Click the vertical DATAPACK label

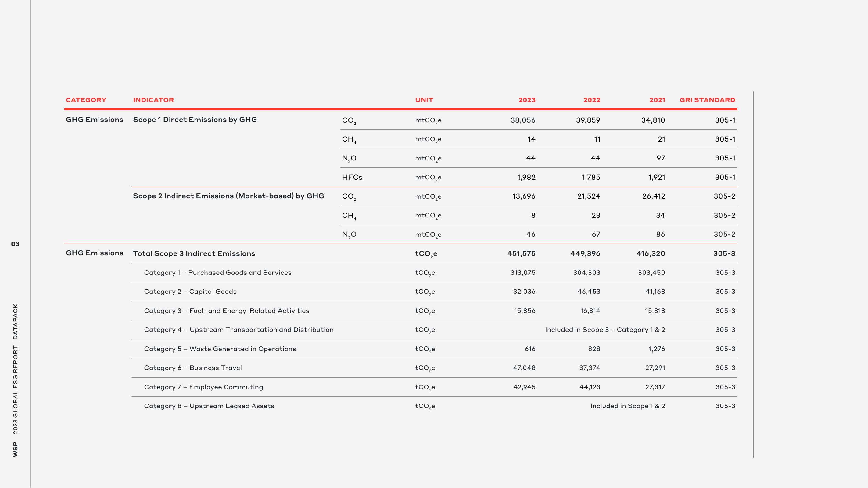click(x=15, y=321)
